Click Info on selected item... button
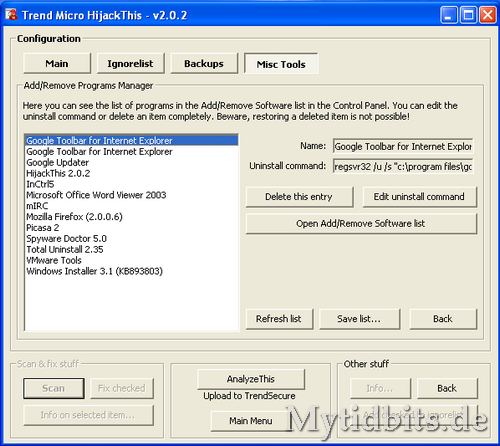Screen dimensions: 500x446 (x=88, y=415)
